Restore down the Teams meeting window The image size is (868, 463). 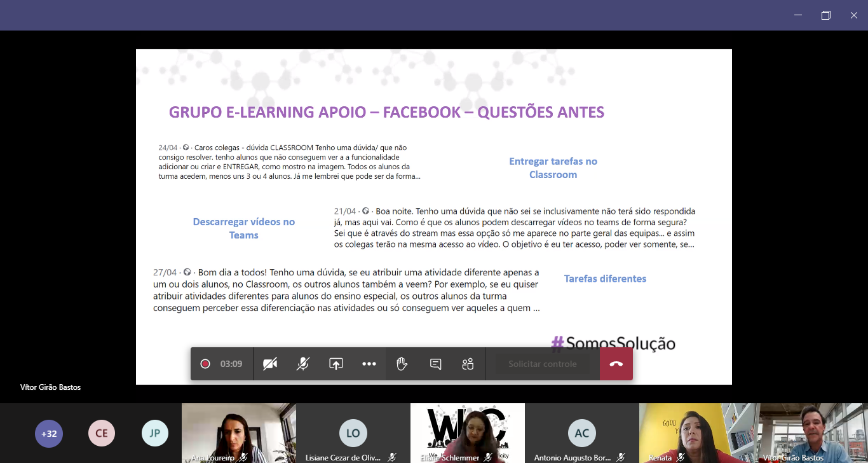tap(826, 15)
